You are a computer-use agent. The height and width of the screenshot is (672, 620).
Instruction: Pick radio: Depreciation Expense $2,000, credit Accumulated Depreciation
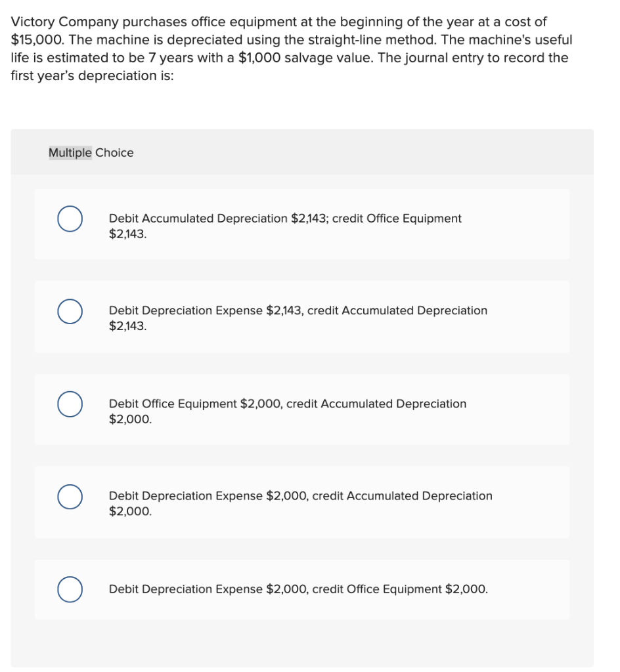tap(69, 496)
